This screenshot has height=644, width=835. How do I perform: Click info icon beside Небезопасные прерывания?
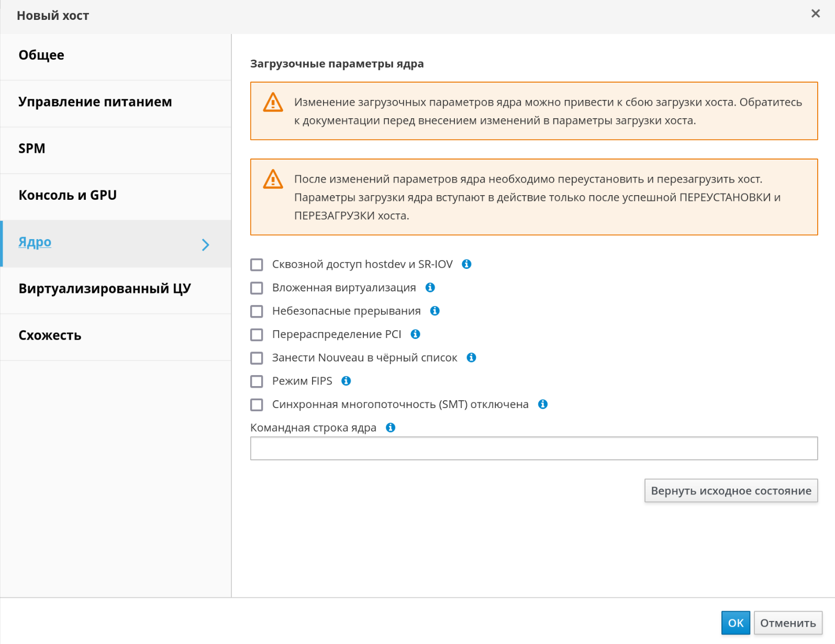(x=435, y=311)
